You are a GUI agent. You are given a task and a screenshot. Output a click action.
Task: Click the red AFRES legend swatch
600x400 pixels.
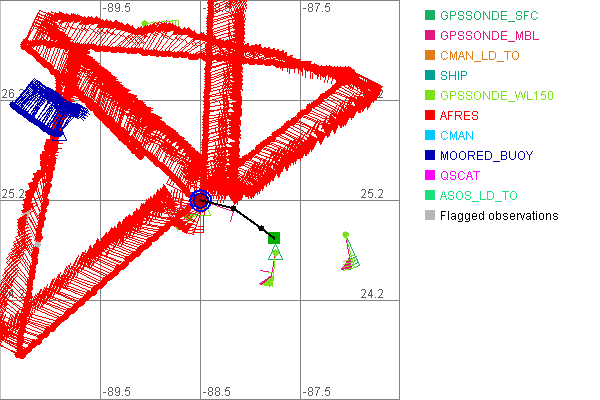pos(430,116)
